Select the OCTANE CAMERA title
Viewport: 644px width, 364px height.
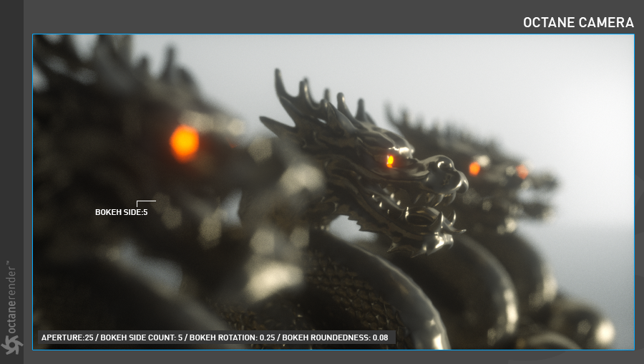578,23
